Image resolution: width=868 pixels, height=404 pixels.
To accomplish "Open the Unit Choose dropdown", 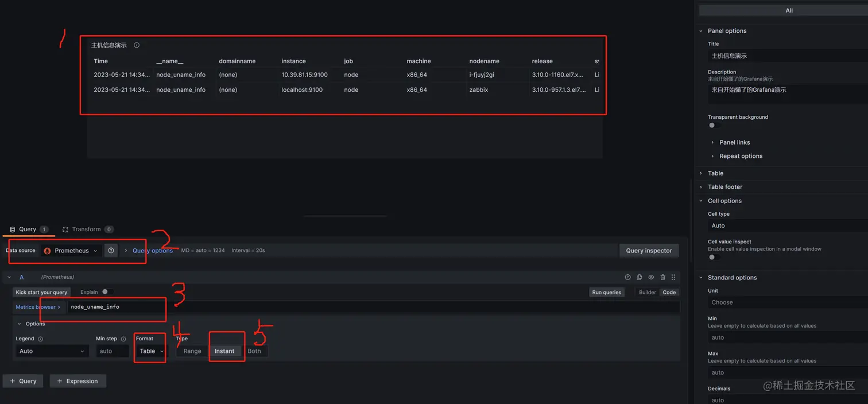I will tap(788, 302).
